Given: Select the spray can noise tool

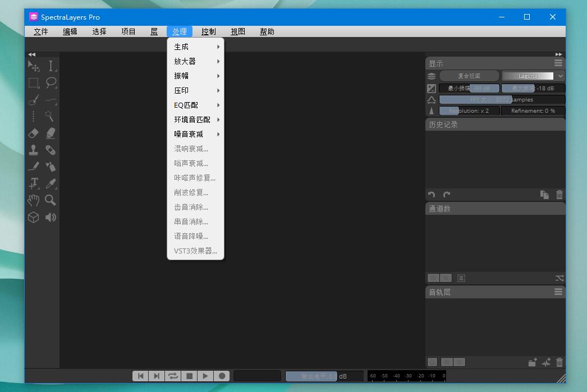Looking at the screenshot, I should [x=51, y=167].
